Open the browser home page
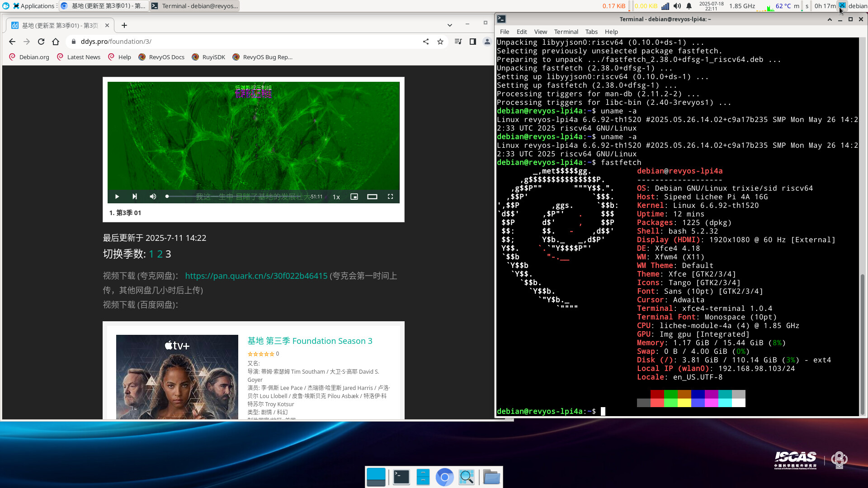Viewport: 868px width, 488px height. click(x=56, y=42)
